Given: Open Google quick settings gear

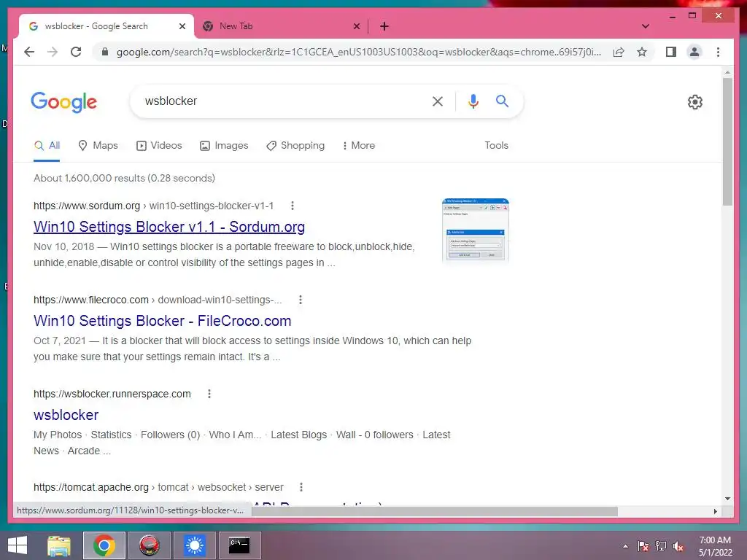Looking at the screenshot, I should click(694, 102).
